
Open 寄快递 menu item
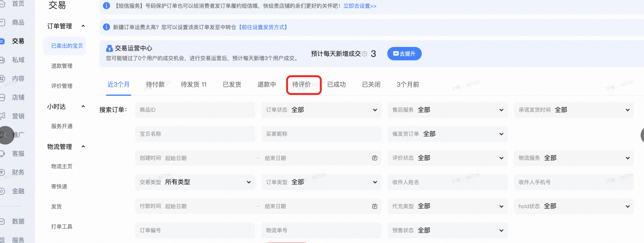tap(59, 186)
